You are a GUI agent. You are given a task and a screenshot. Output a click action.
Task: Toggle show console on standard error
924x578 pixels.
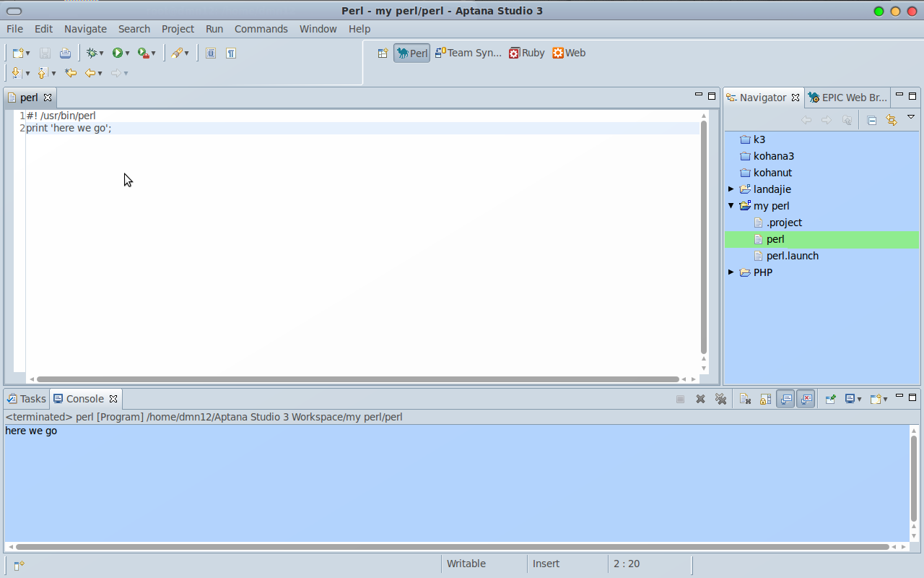[x=806, y=399]
